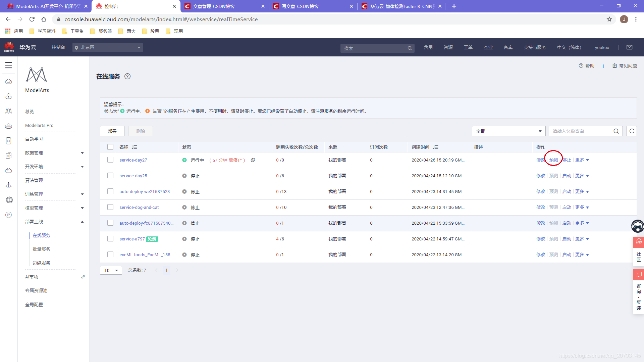Click the first cloud icon in left rail
644x362 pixels.
[9, 82]
